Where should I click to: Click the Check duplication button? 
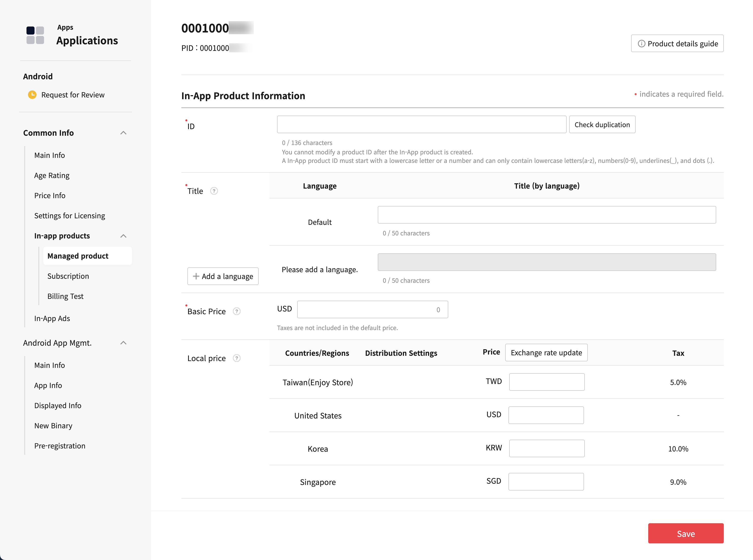[602, 124]
